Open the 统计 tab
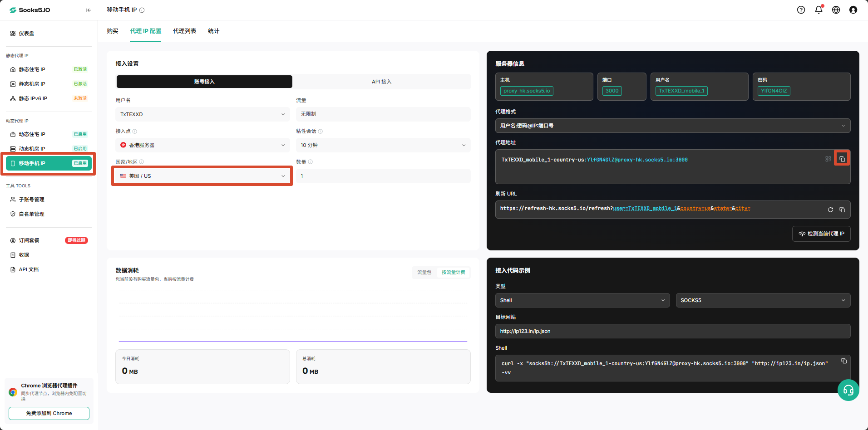The height and width of the screenshot is (430, 868). tap(213, 31)
